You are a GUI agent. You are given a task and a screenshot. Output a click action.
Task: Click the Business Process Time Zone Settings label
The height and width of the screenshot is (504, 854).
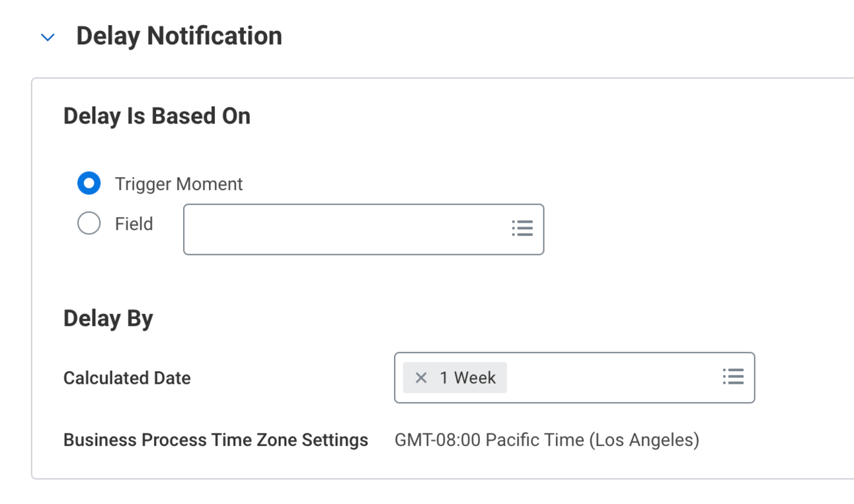coord(215,441)
